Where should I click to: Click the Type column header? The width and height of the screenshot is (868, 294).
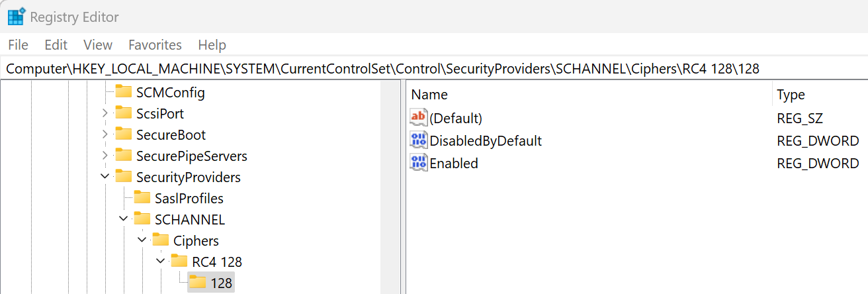point(791,95)
